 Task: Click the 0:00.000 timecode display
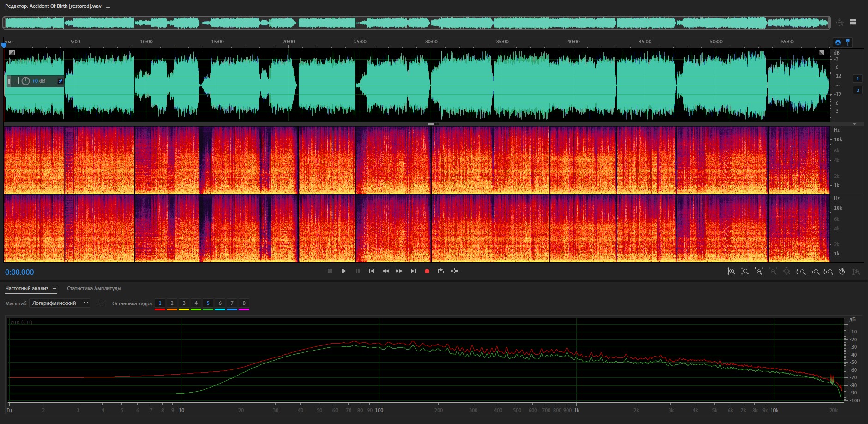pyautogui.click(x=19, y=272)
